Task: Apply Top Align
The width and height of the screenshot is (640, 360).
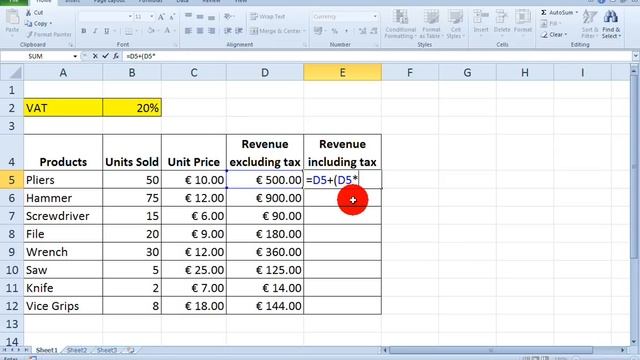Action: (x=188, y=16)
